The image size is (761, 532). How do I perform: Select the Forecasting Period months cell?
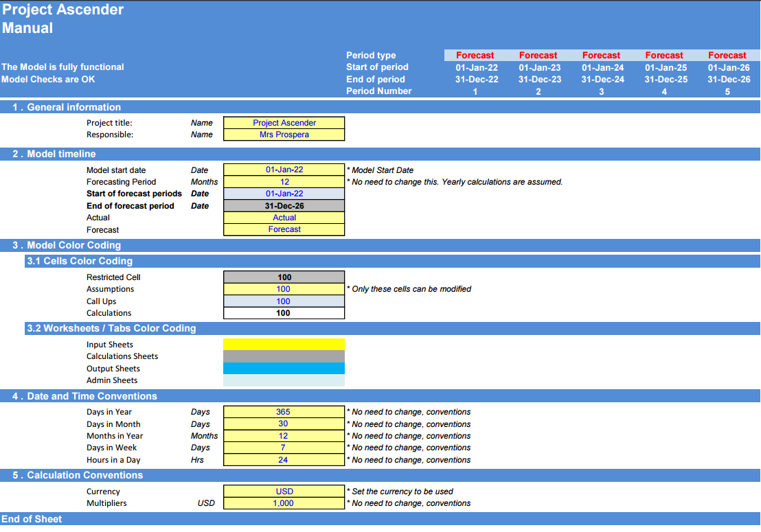(x=284, y=182)
